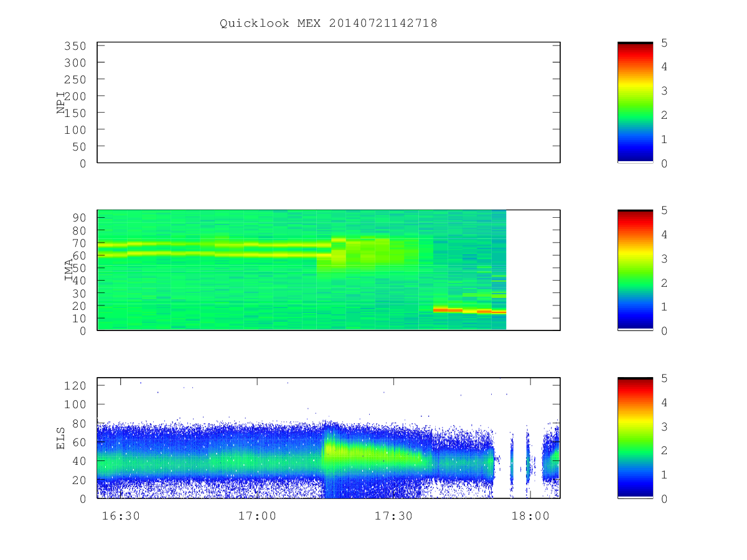Select the NPI axis label
Screen dimensions: 747x560
coord(61,103)
